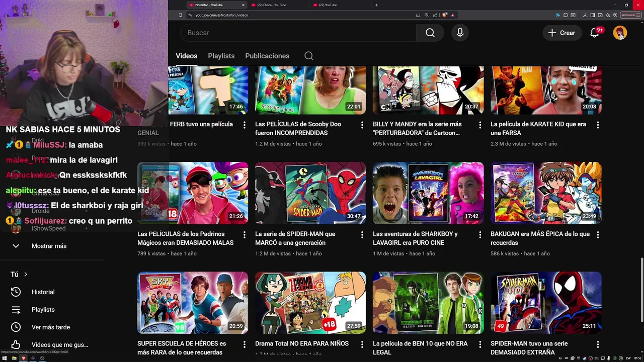
Task: Open options for BEN 10 video
Action: [479, 344]
